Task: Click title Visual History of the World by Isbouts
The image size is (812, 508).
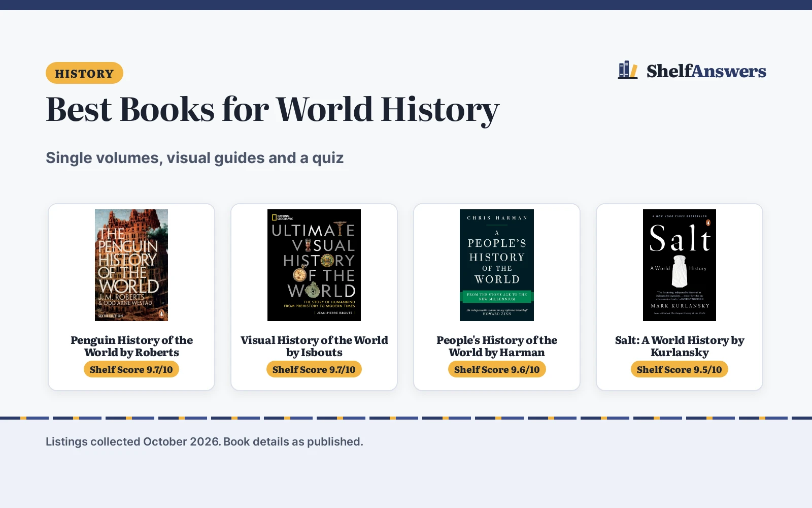Action: tap(314, 346)
